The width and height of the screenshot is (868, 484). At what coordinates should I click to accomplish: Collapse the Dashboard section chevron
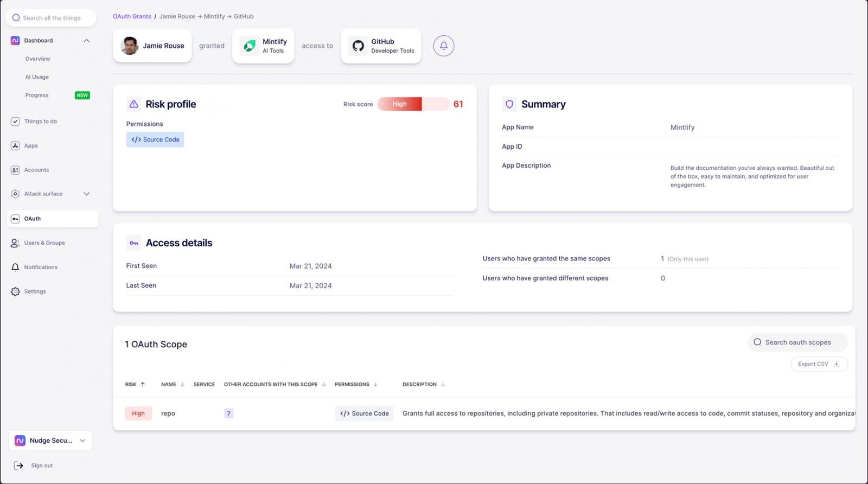(86, 41)
